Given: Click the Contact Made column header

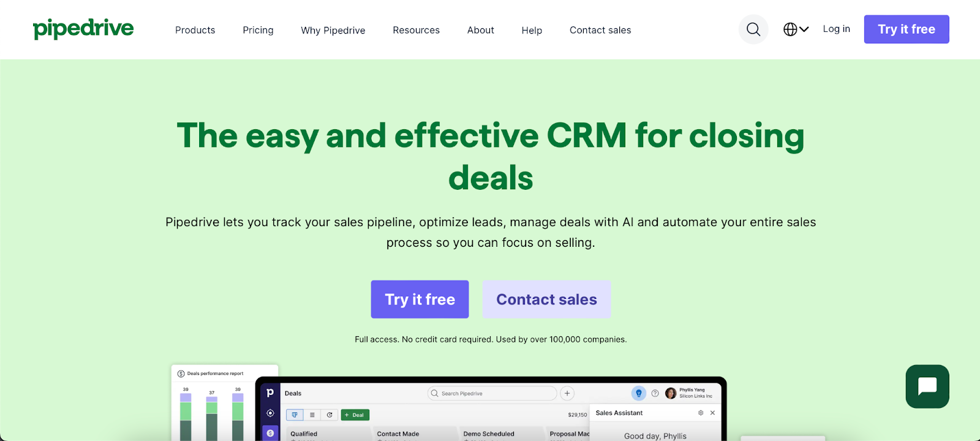Looking at the screenshot, I should coord(398,434).
